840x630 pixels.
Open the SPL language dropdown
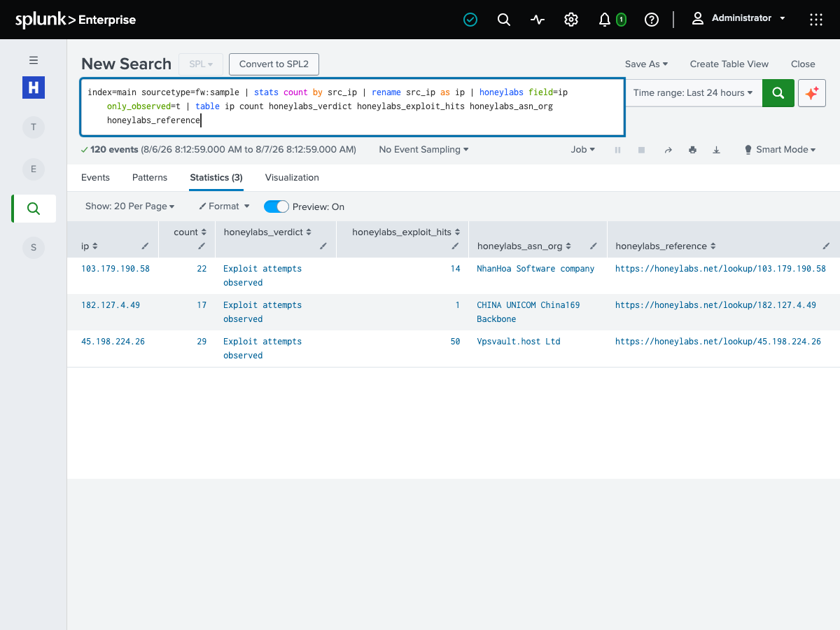click(x=201, y=64)
